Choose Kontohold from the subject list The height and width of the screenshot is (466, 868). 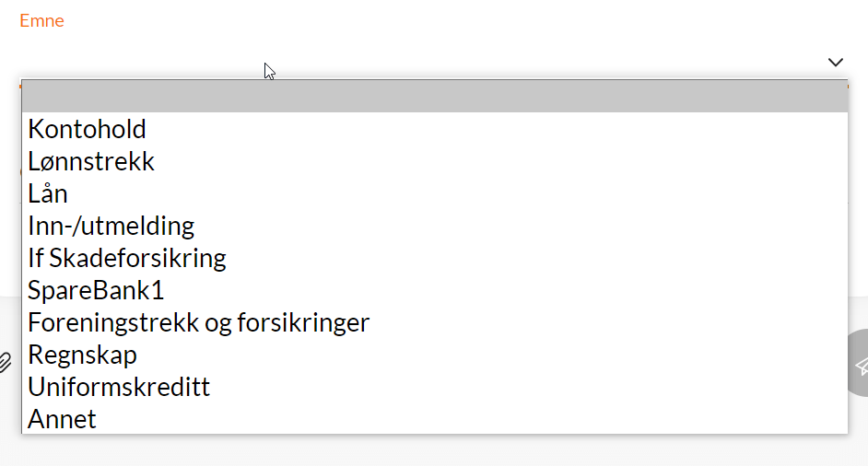(x=88, y=129)
